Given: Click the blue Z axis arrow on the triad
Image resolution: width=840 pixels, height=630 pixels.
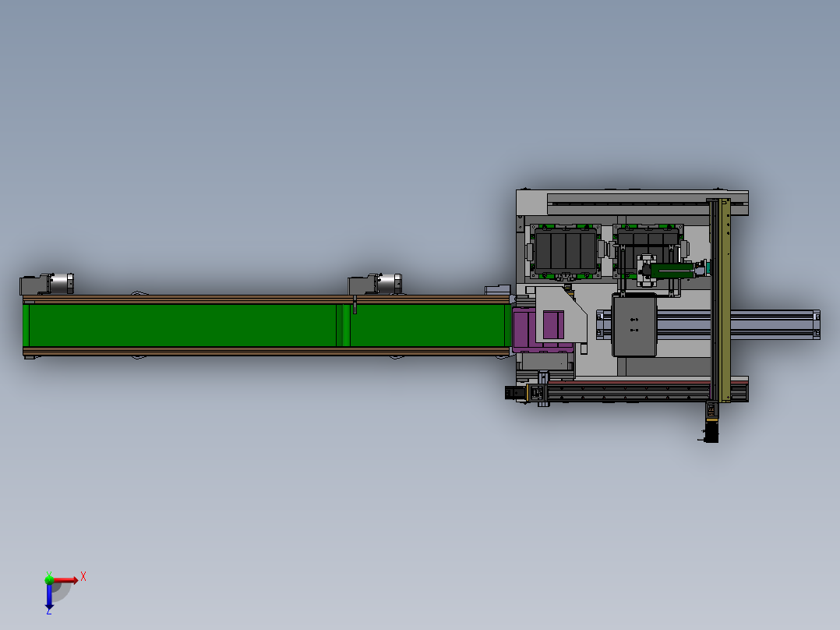Looking at the screenshot, I should pos(49,596).
